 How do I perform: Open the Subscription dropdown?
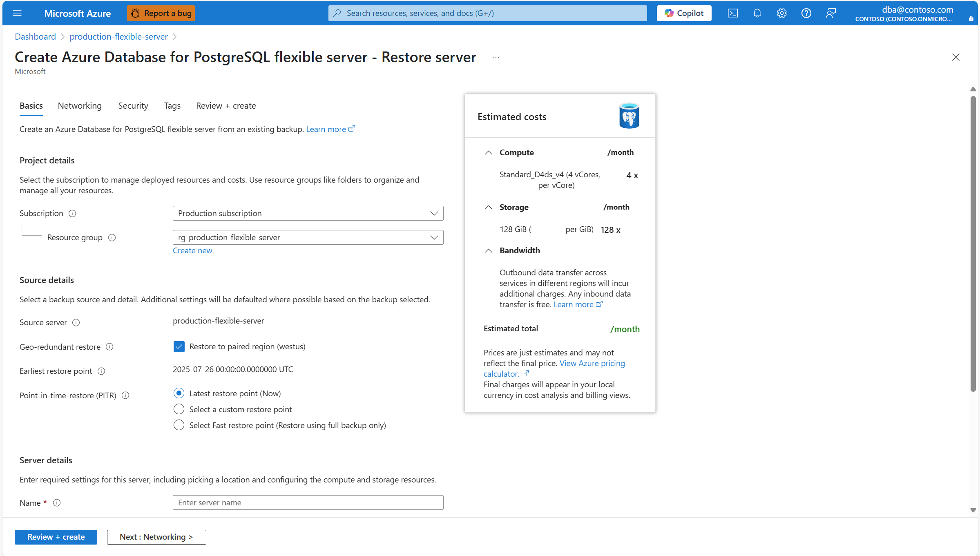coord(308,213)
